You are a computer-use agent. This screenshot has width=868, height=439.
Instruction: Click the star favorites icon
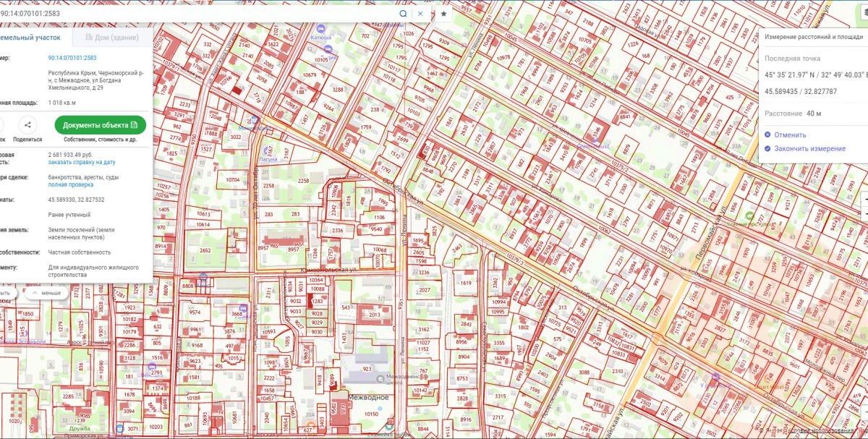coord(443,13)
